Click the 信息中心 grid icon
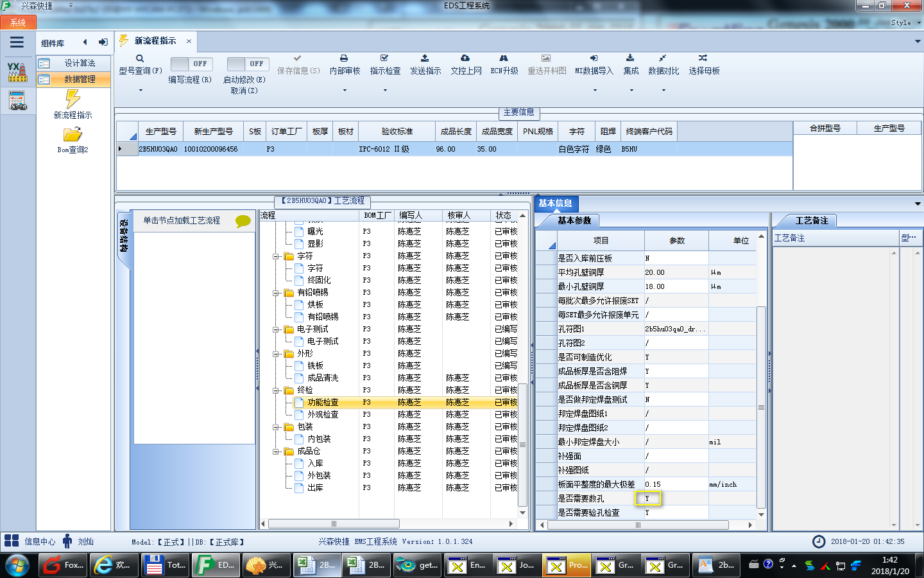The width and height of the screenshot is (924, 578). point(12,541)
